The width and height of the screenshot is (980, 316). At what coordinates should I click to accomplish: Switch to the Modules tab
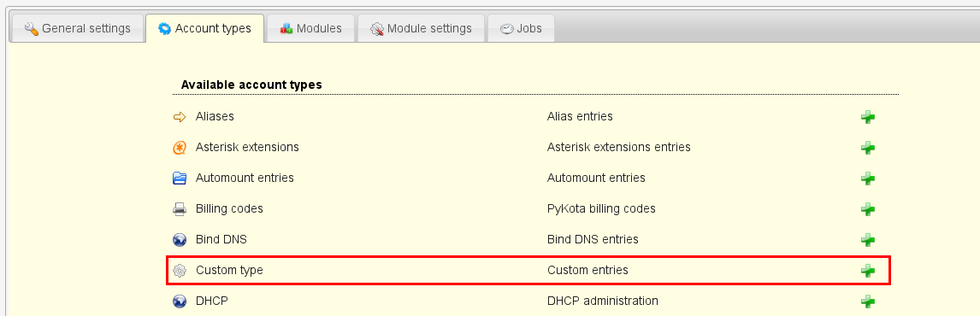coord(310,28)
